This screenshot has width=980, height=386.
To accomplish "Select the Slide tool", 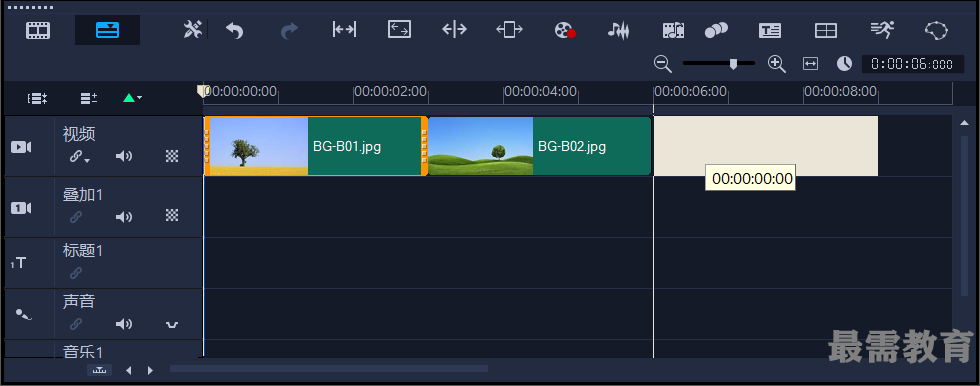I will pos(509,29).
